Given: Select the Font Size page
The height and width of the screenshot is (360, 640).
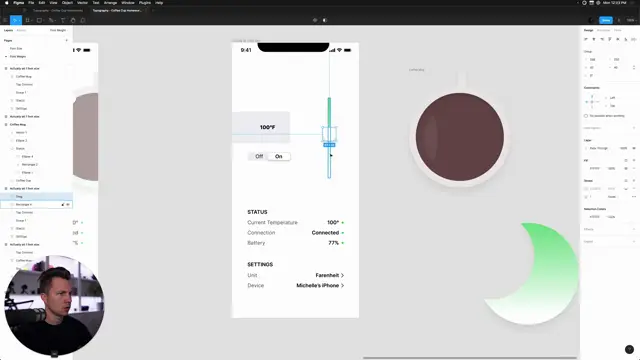Looking at the screenshot, I should click(16, 49).
